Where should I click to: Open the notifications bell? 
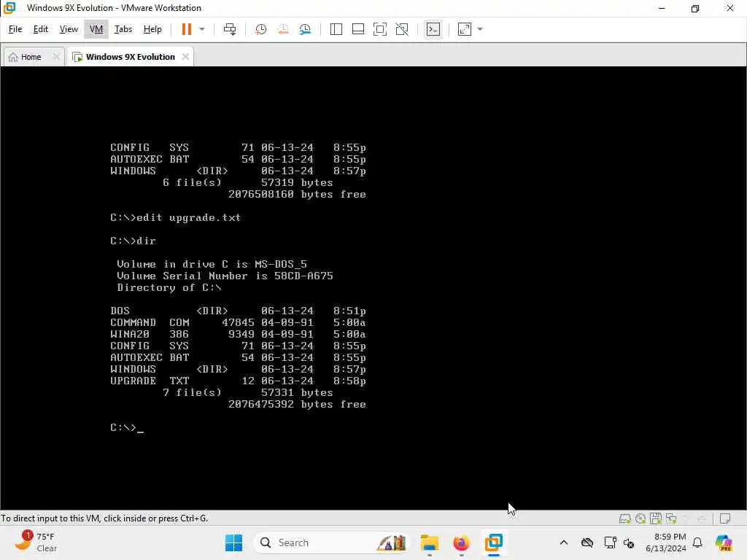(x=697, y=542)
